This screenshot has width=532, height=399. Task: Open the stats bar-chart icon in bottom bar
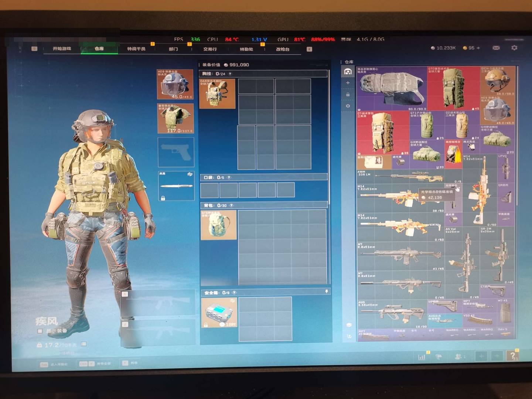[422, 357]
